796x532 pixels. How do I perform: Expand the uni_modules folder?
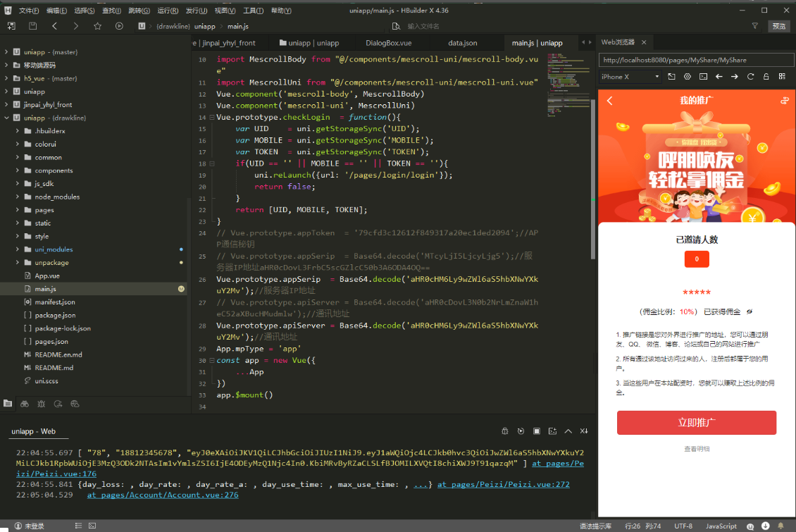(x=18, y=249)
